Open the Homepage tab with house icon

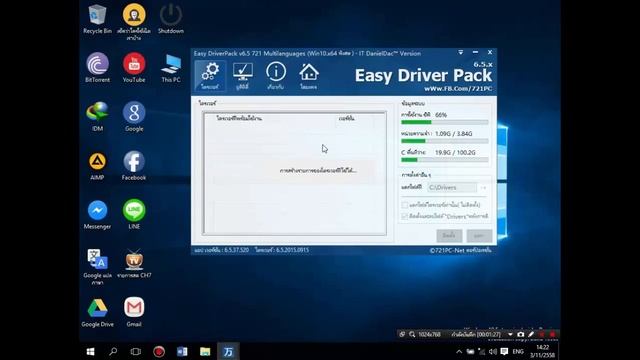click(x=309, y=76)
